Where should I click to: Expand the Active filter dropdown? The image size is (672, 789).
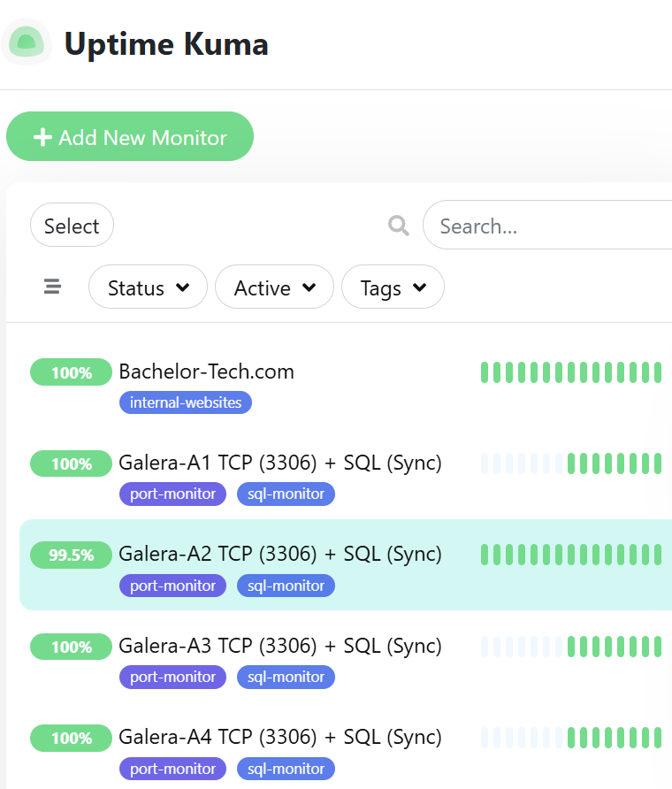[x=274, y=287]
